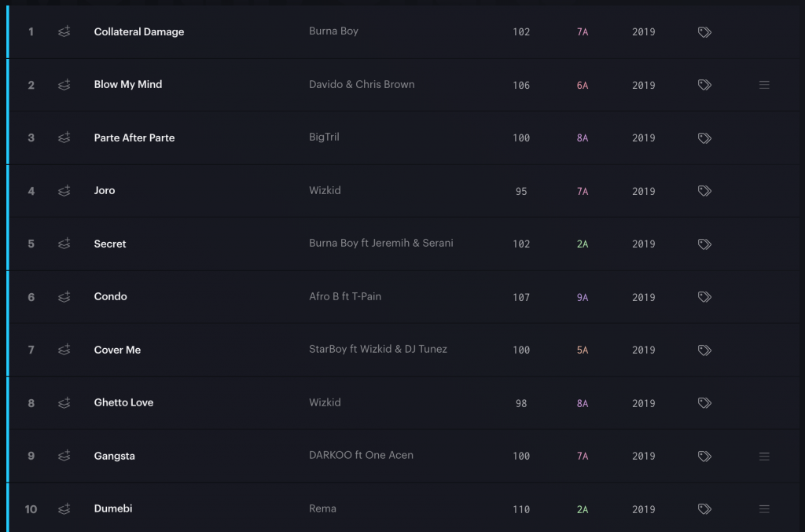Viewport: 805px width, 532px height.
Task: Select the track title Cover Me
Action: tap(117, 350)
